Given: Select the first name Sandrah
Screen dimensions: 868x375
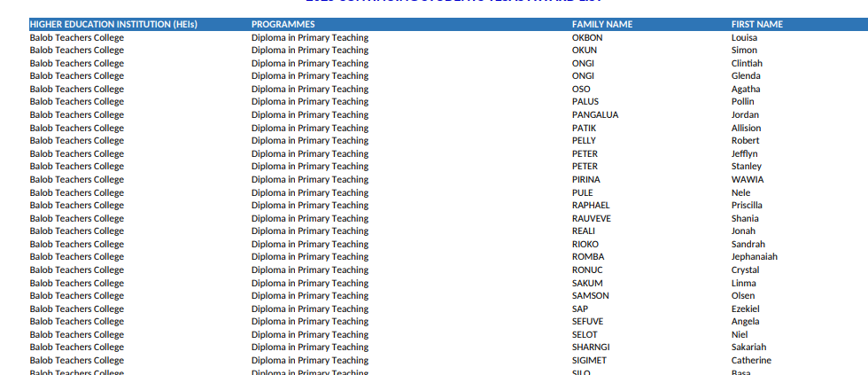Looking at the screenshot, I should (748, 244).
